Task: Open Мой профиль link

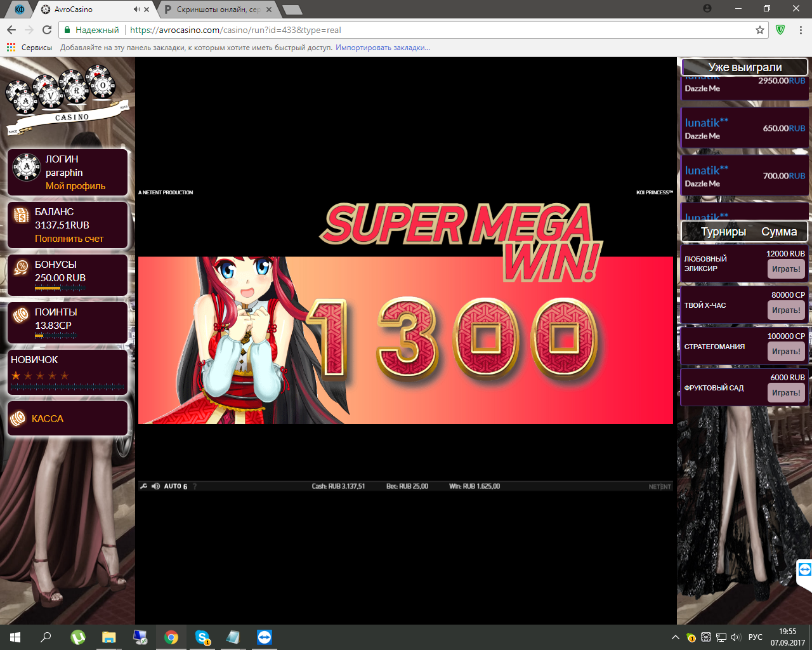Action: 75,186
